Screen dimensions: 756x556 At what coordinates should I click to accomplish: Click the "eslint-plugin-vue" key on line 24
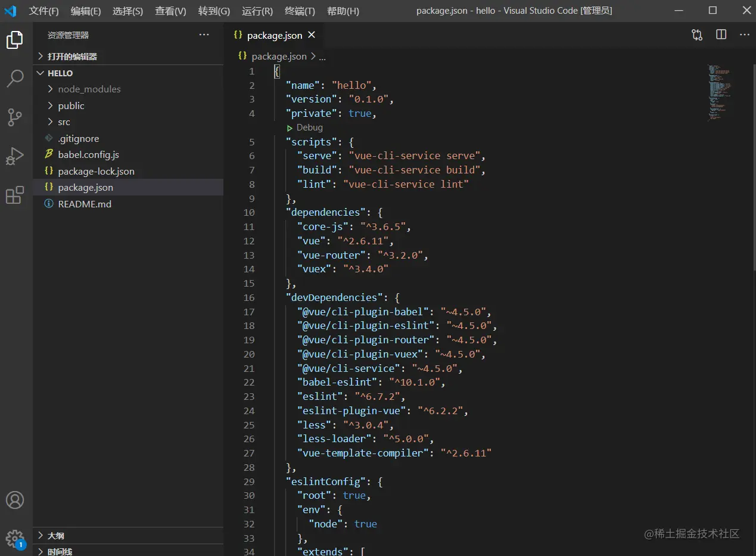click(x=351, y=411)
